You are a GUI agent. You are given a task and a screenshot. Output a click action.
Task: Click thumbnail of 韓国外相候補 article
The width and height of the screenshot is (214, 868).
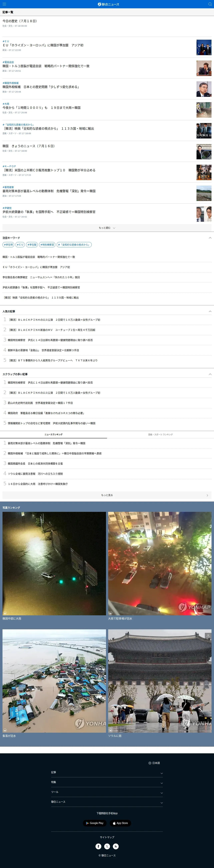pyautogui.click(x=204, y=89)
